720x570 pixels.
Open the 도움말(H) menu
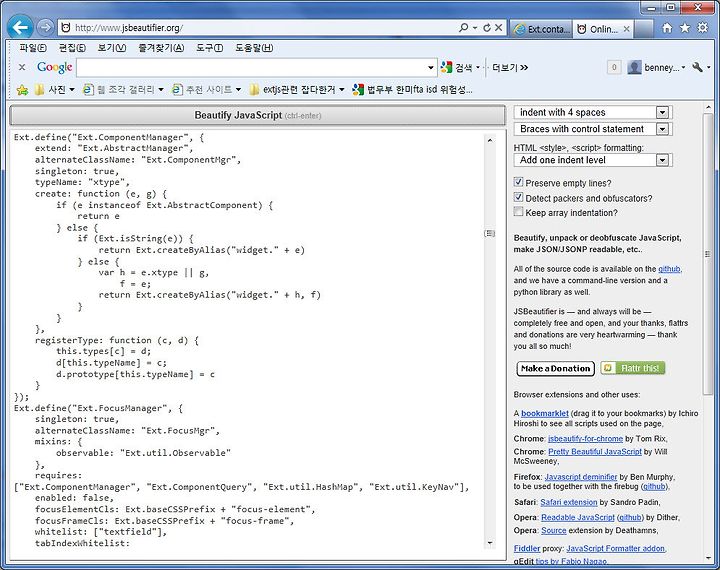(x=254, y=48)
